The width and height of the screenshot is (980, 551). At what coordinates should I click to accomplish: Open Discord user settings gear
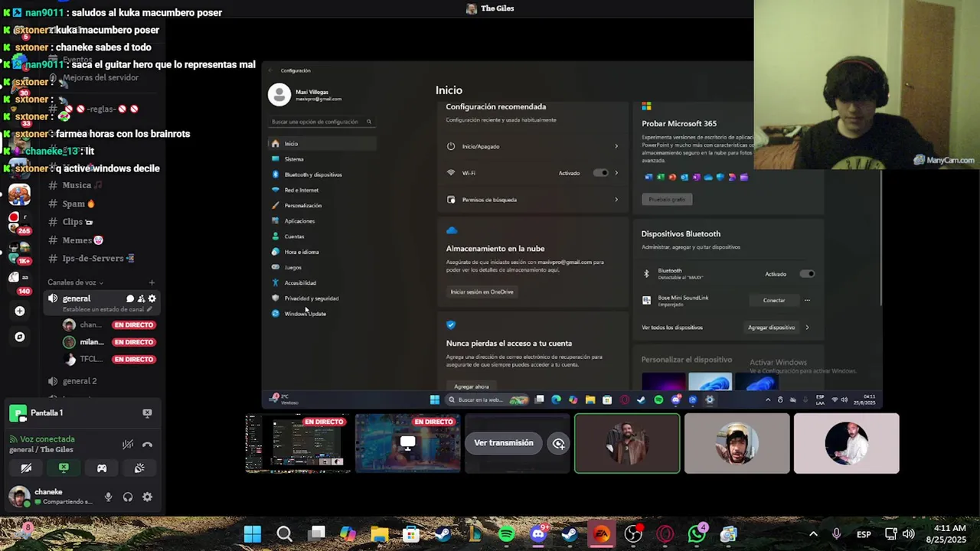147,497
